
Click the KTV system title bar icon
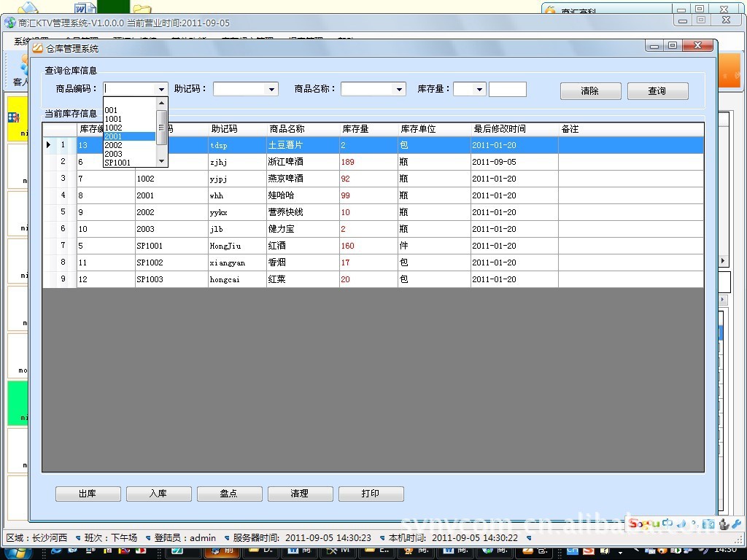click(9, 23)
